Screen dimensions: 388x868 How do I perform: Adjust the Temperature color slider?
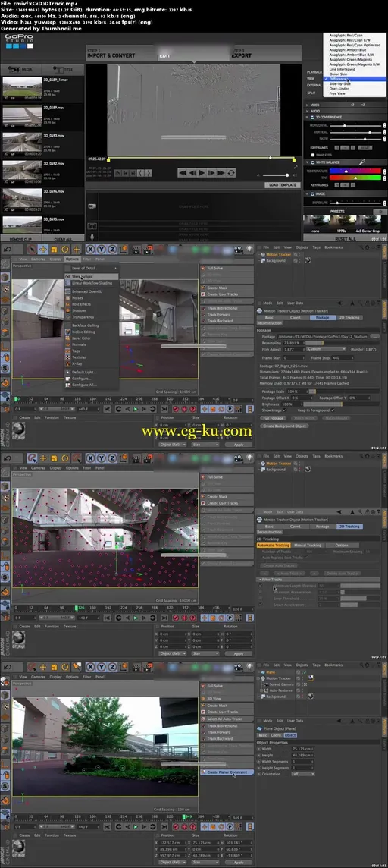coord(356,171)
